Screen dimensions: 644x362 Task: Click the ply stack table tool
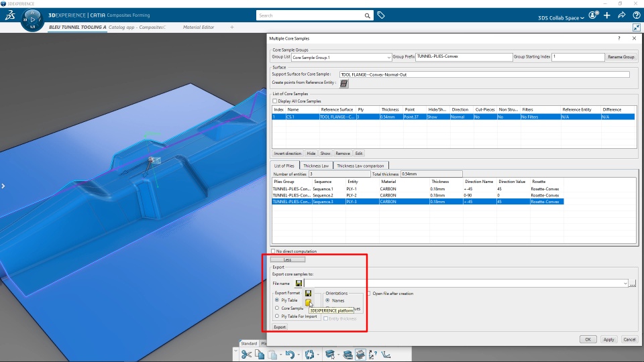[x=347, y=354]
